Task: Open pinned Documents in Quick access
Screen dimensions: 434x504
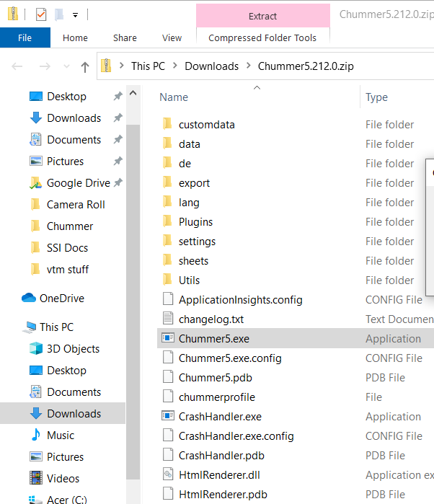Action: pos(74,139)
